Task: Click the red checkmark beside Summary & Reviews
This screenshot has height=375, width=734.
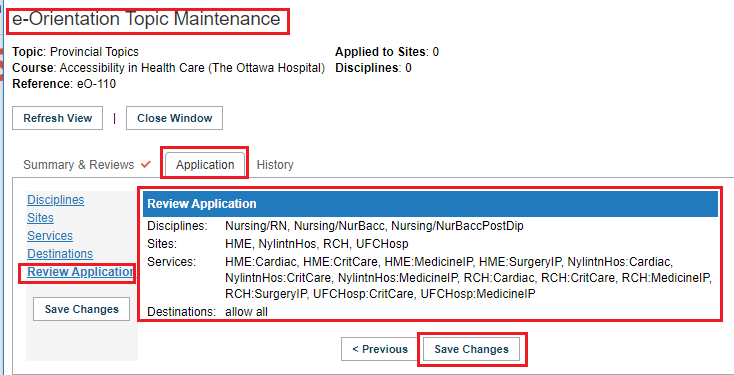Action: click(x=146, y=164)
